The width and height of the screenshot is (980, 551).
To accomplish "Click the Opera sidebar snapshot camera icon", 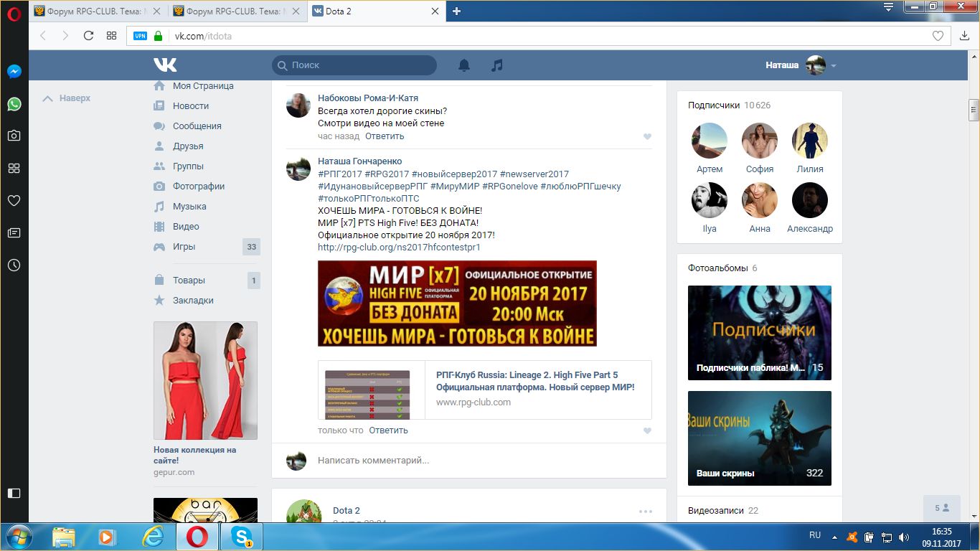I will click(14, 136).
